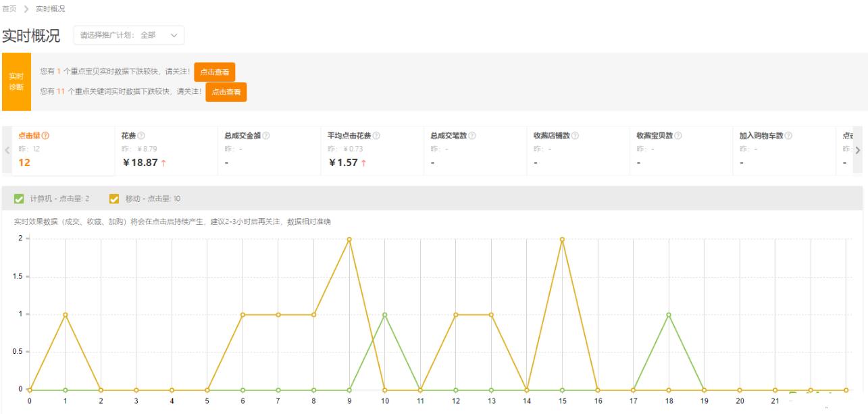Viewport: 868px width, 414px height.
Task: Click 点击查看 for 重点关键词 alert
Action: [x=226, y=92]
